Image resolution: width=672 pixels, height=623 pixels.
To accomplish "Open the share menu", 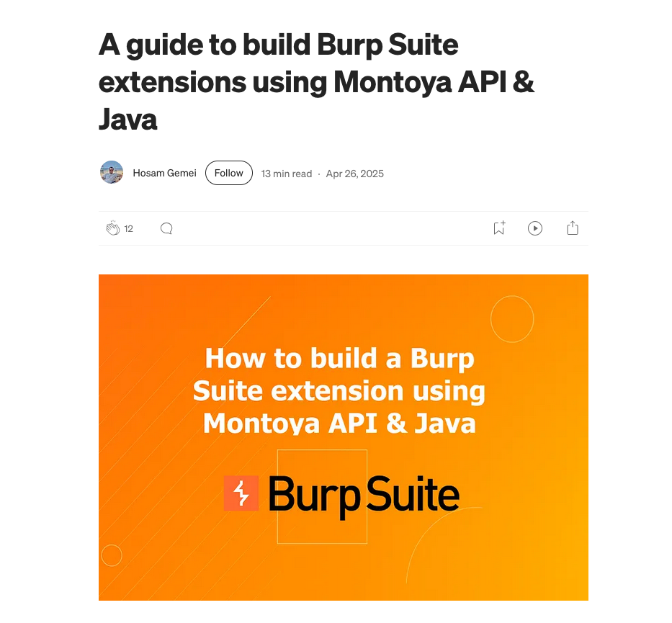I will pos(573,228).
